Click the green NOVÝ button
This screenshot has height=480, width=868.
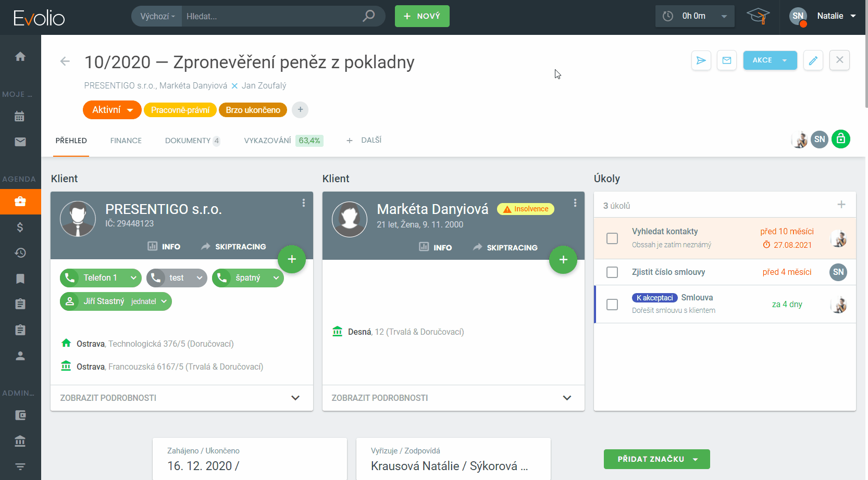[421, 16]
